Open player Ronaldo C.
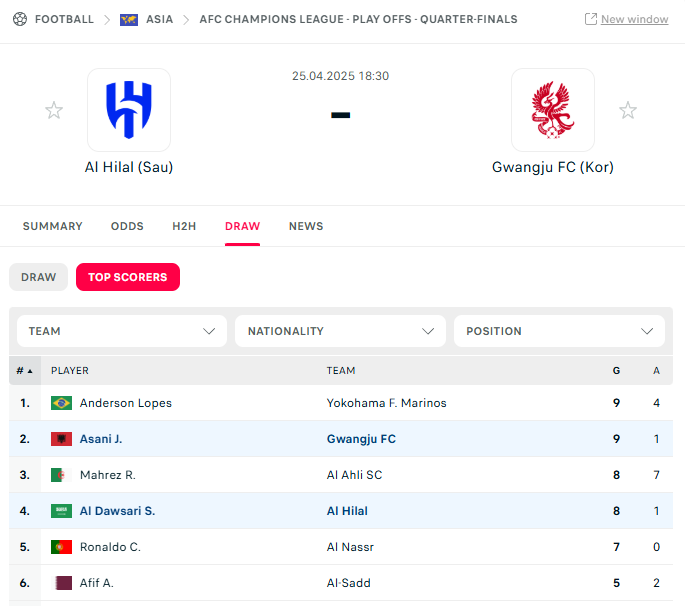 110,547
